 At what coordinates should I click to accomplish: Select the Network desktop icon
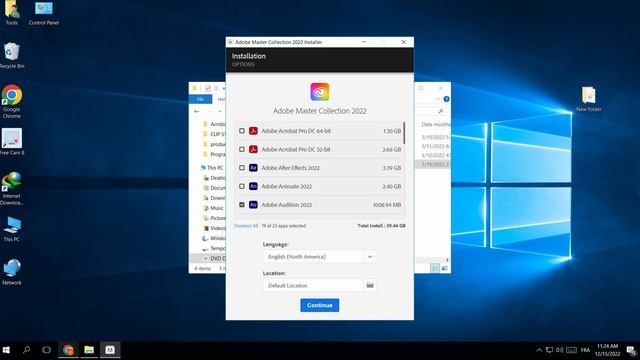click(x=12, y=272)
